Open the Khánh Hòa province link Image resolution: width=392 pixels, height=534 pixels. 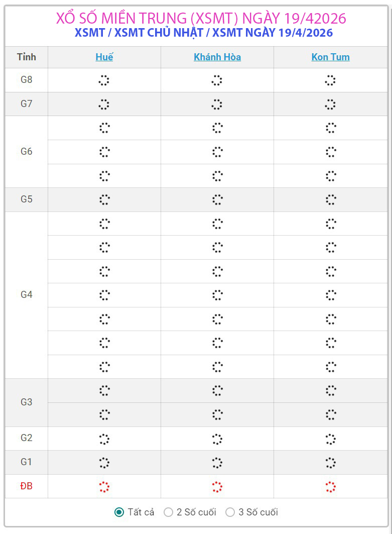pyautogui.click(x=217, y=57)
